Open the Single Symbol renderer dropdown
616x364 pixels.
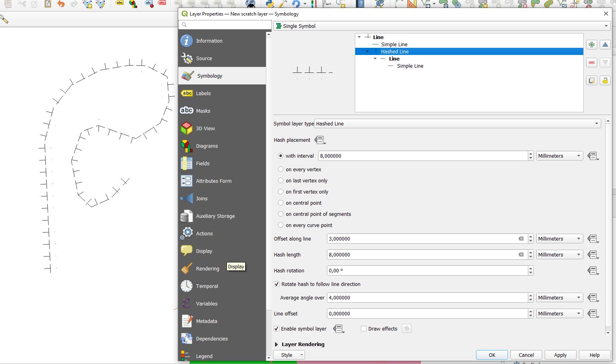pos(442,26)
